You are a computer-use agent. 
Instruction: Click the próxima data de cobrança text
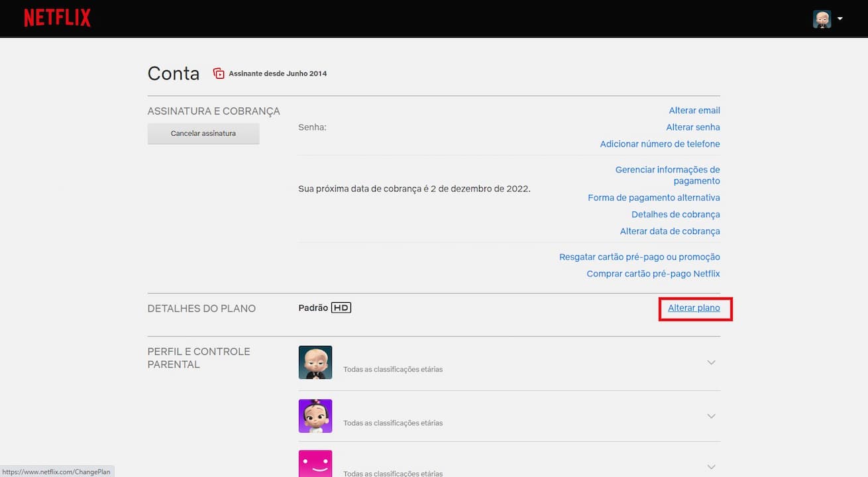414,189
